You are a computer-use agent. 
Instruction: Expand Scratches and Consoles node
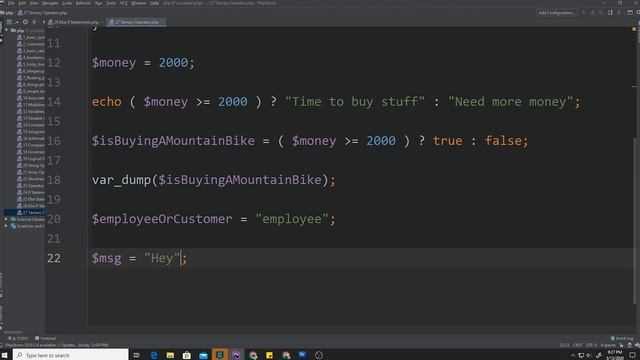6,226
